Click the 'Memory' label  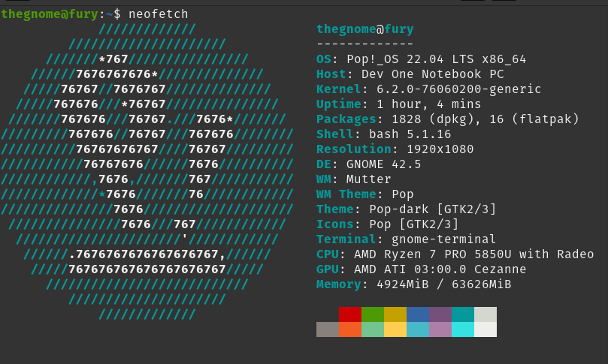[338, 284]
